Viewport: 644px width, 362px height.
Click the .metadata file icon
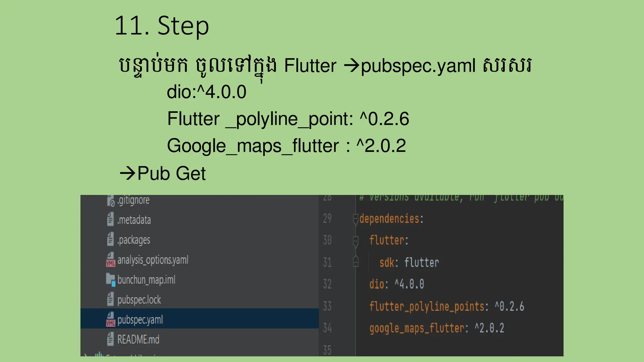tap(110, 219)
